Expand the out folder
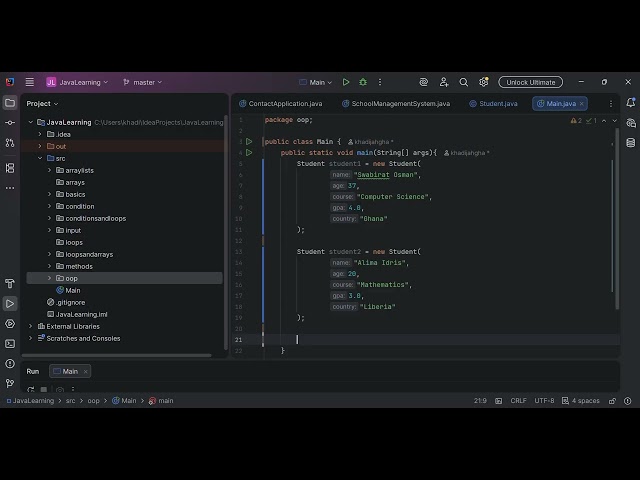The width and height of the screenshot is (640, 480). click(x=40, y=146)
